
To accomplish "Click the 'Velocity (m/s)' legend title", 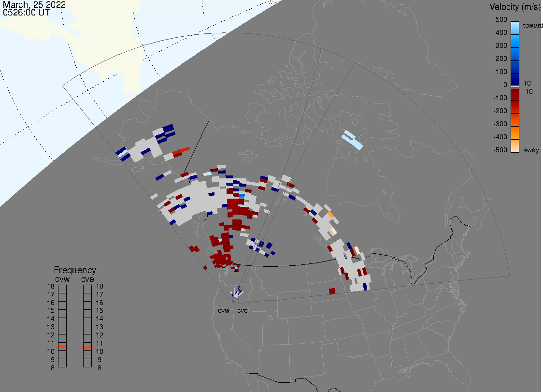I will (x=514, y=7).
